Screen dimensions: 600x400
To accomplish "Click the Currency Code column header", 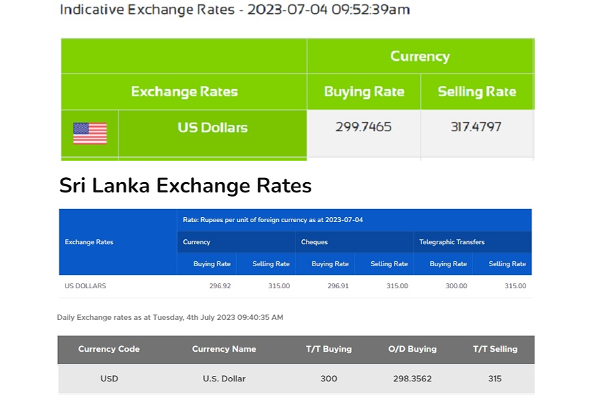I will point(109,349).
